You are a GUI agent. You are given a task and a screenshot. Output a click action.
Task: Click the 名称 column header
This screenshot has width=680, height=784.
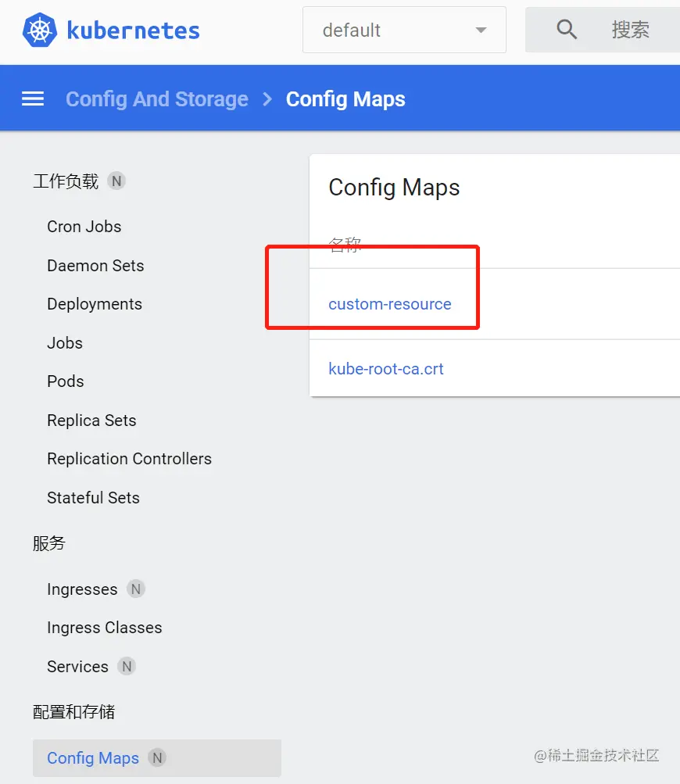tap(345, 245)
